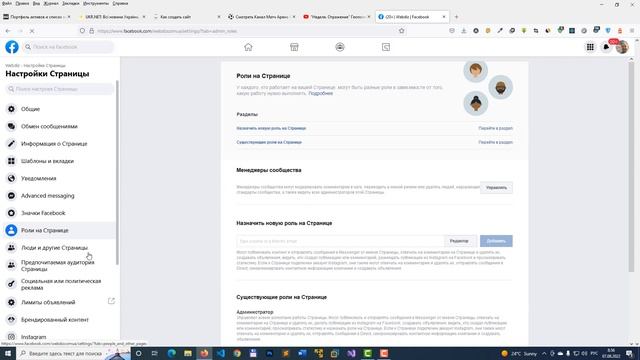Image resolution: width=640 pixels, height=360 pixels.
Task: Open Firefox from the taskbar
Action: click(x=204, y=353)
